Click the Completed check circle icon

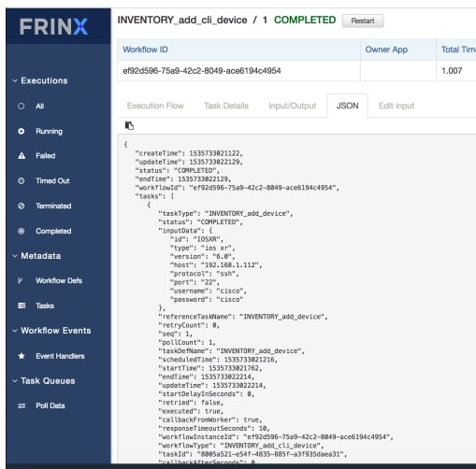21,231
